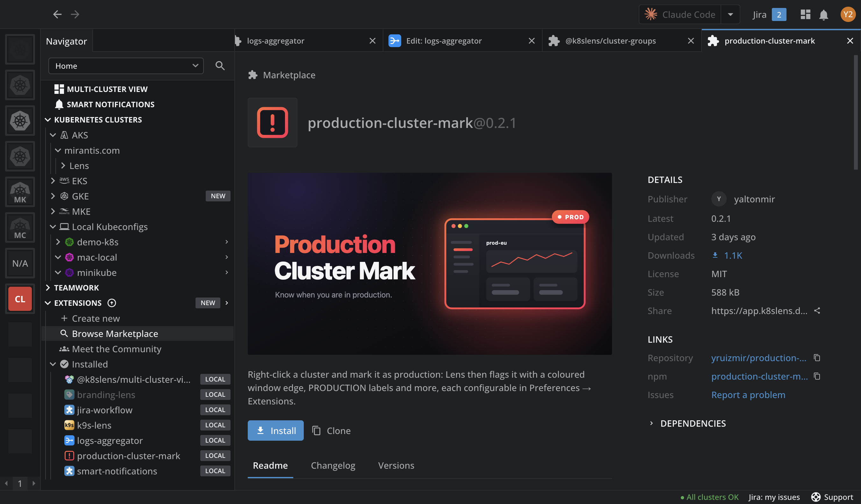Open the Claude Code launcher

[680, 14]
